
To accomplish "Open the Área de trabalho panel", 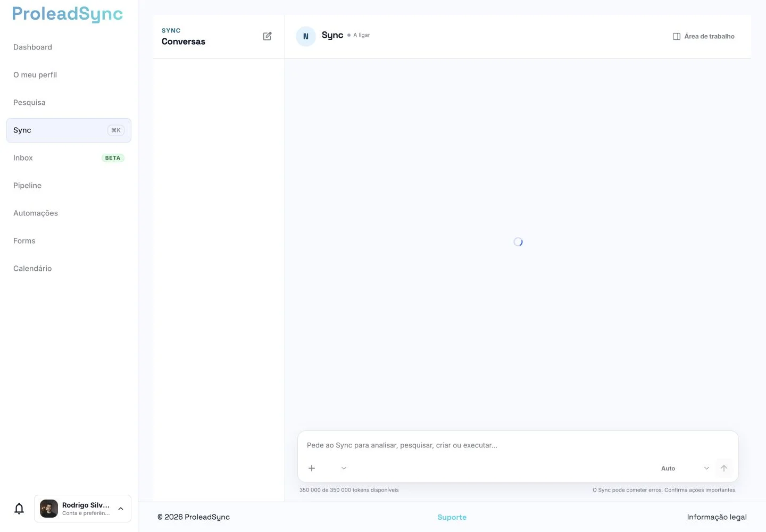I will pos(704,36).
